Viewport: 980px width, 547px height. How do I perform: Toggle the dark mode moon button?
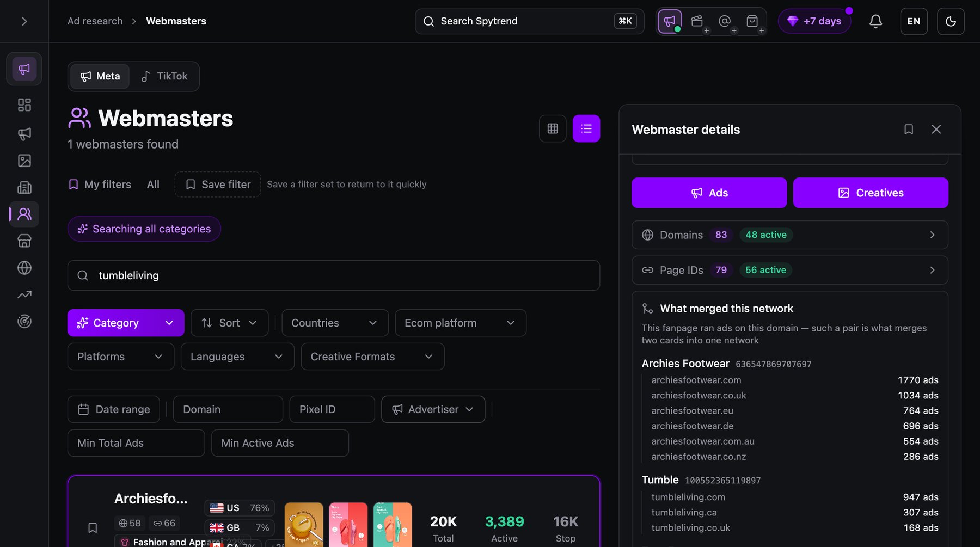click(951, 21)
